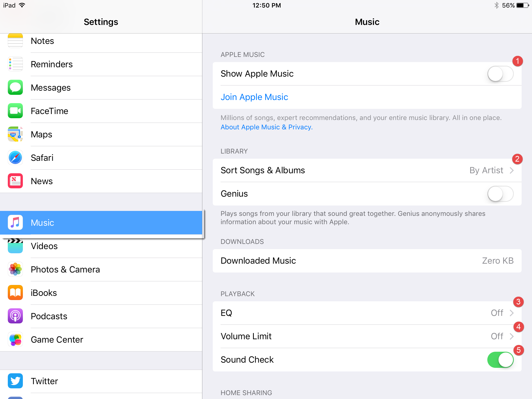Click the Twitter bird icon
This screenshot has width=532, height=399.
[15, 381]
